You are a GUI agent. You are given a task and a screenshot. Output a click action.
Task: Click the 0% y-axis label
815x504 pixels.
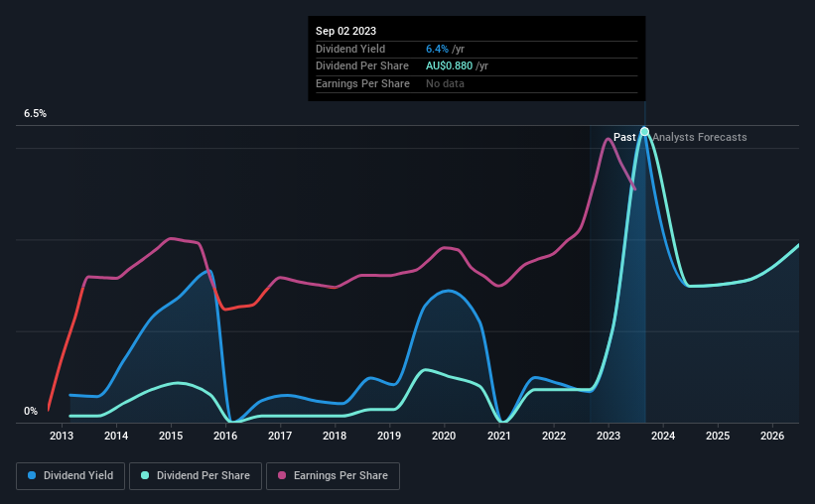[31, 411]
